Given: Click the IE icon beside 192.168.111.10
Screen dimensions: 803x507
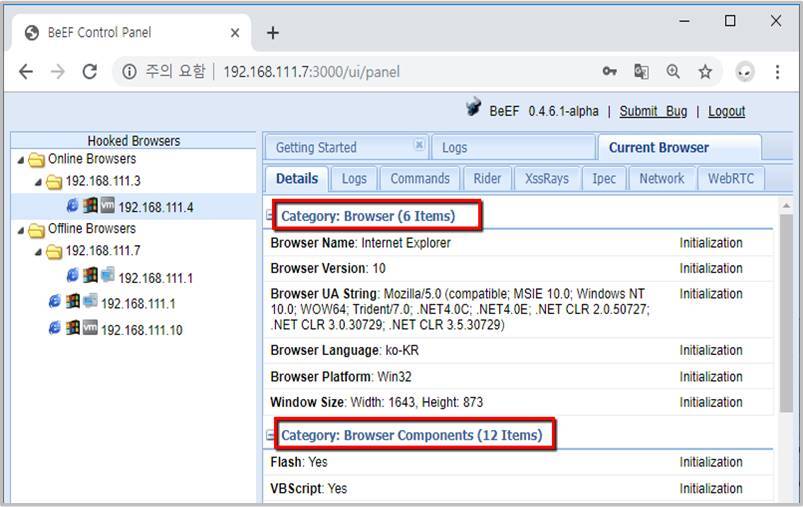Looking at the screenshot, I should tap(55, 328).
